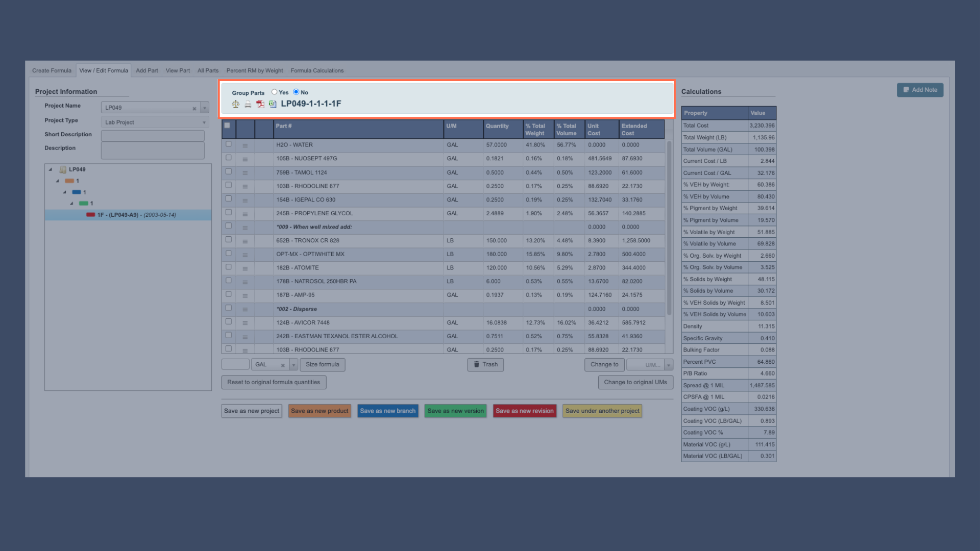Select all rows via header checkbox
This screenshot has height=551, width=980.
click(x=228, y=125)
